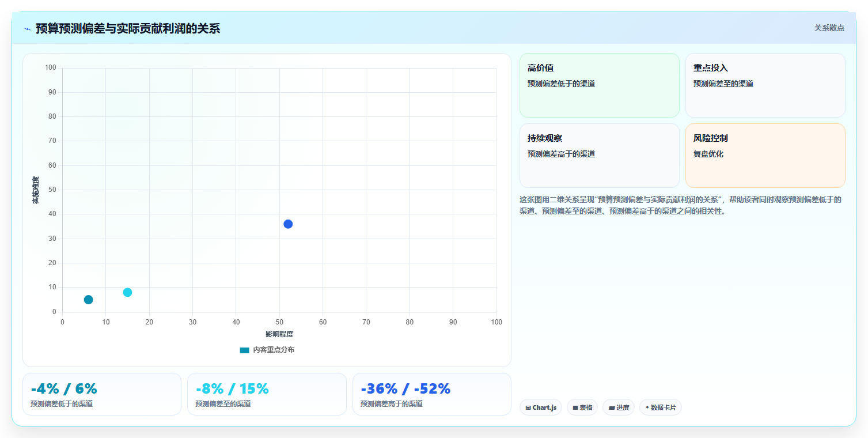Click the -36% / -52% stat card
Screen dimensions: 868x438
432,394
